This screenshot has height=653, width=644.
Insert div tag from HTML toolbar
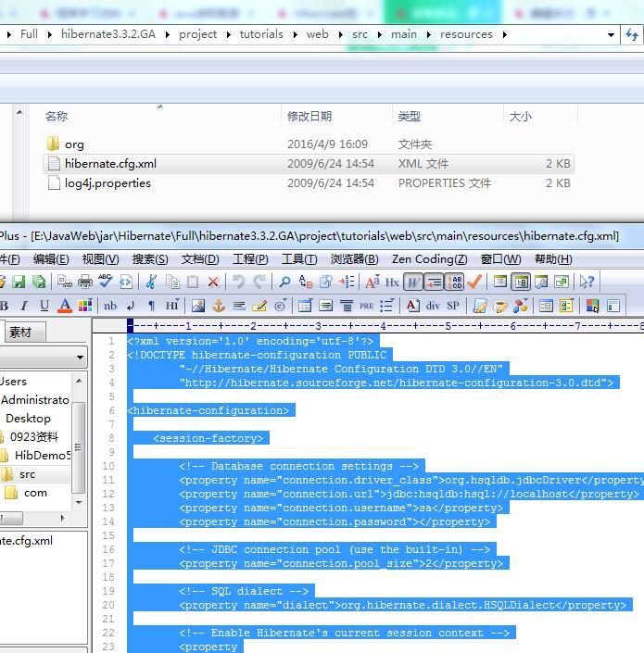click(x=433, y=306)
